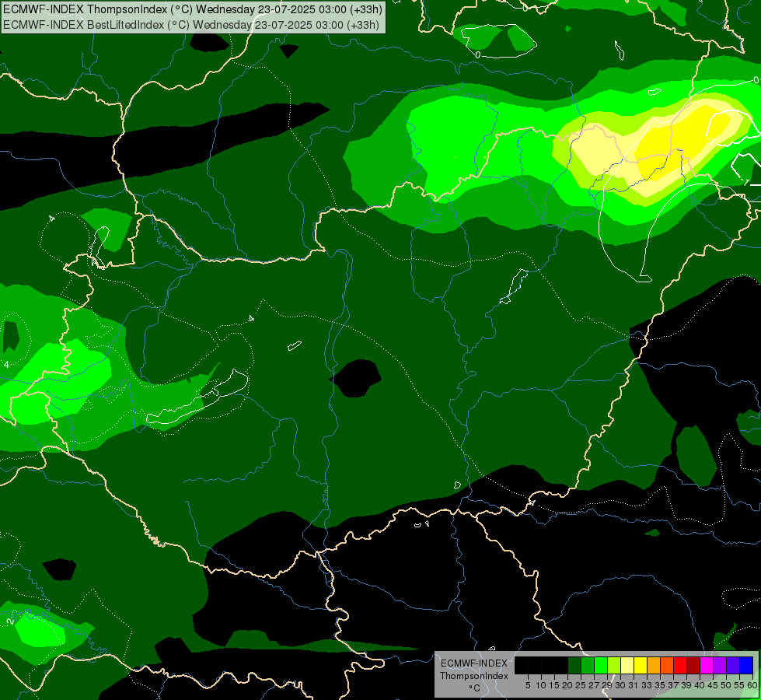Click the indigo 50–55 legend swatch
The width and height of the screenshot is (761, 700).
click(x=733, y=665)
